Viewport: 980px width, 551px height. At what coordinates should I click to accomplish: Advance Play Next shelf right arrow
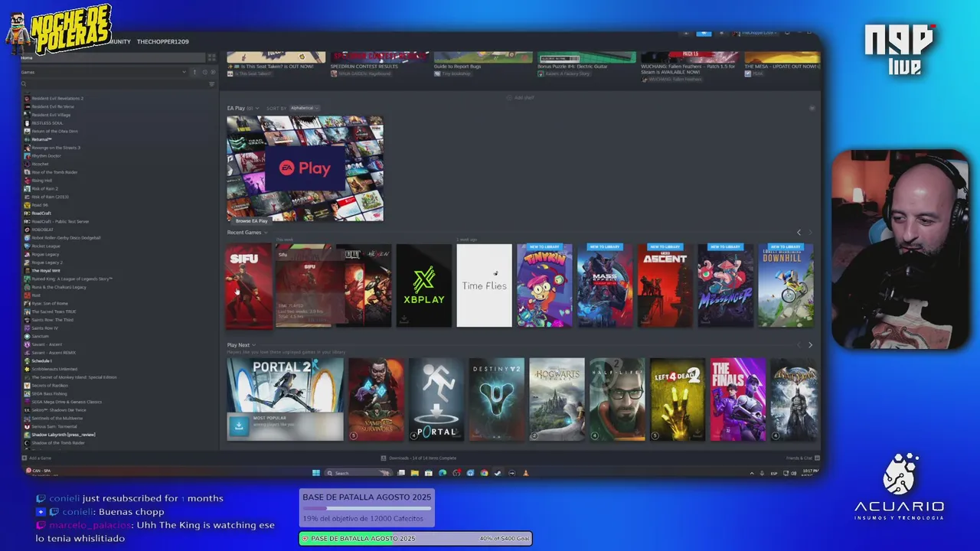point(810,345)
